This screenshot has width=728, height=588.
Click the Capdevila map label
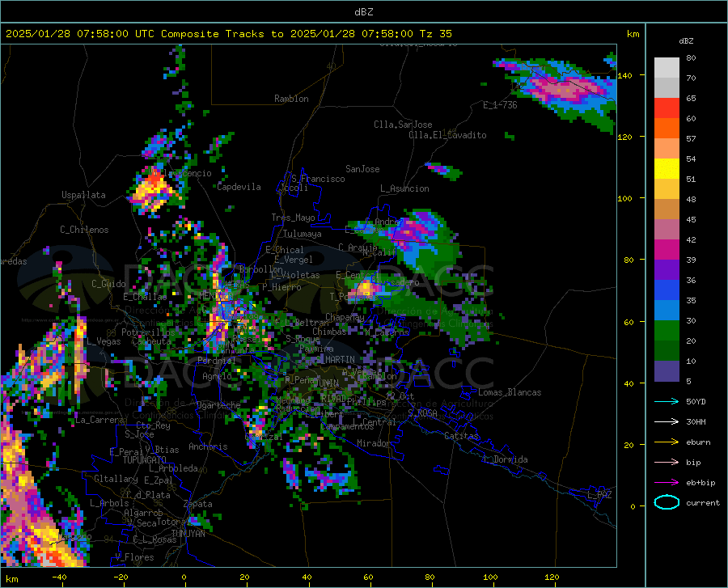239,187
